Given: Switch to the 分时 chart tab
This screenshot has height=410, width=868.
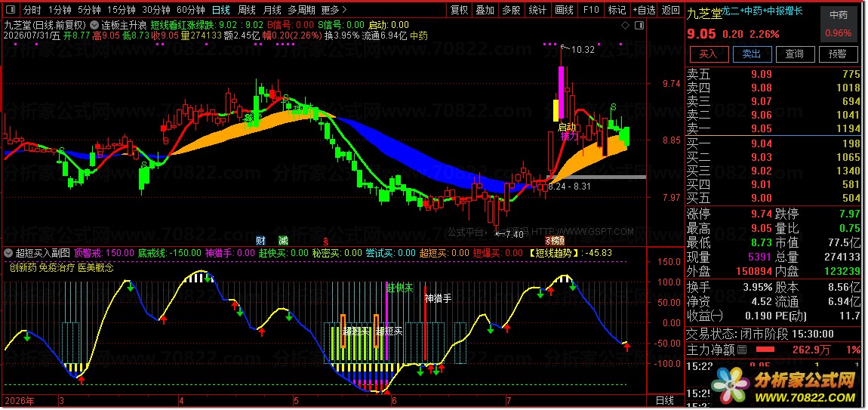Looking at the screenshot, I should tap(32, 9).
